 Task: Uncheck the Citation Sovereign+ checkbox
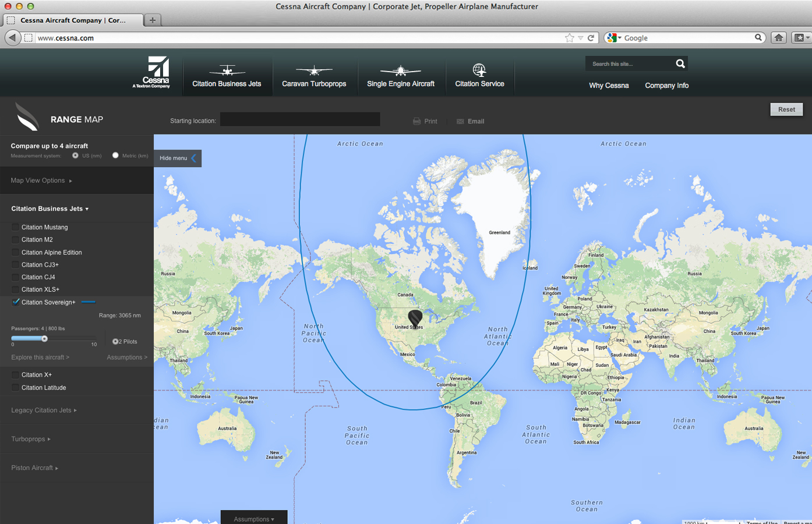(15, 302)
